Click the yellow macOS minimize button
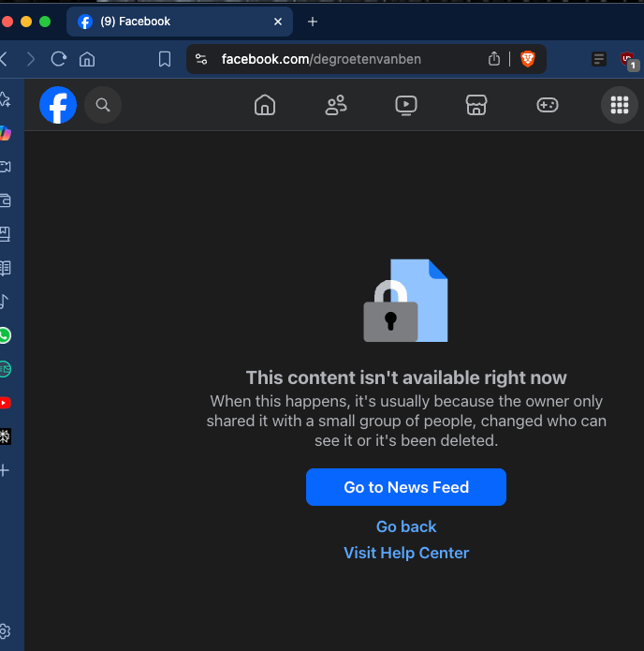 tap(26, 22)
